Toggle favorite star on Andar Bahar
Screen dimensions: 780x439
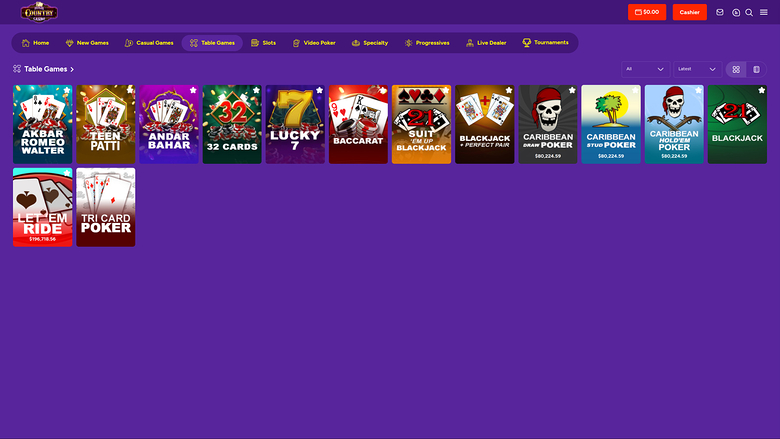[x=193, y=90]
